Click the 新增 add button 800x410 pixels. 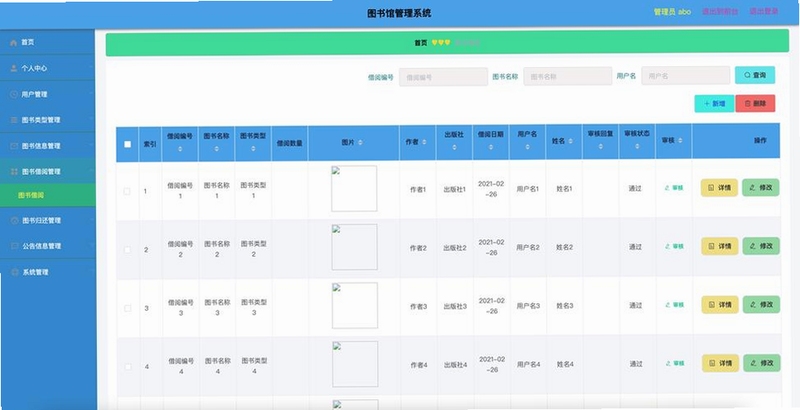coord(714,104)
